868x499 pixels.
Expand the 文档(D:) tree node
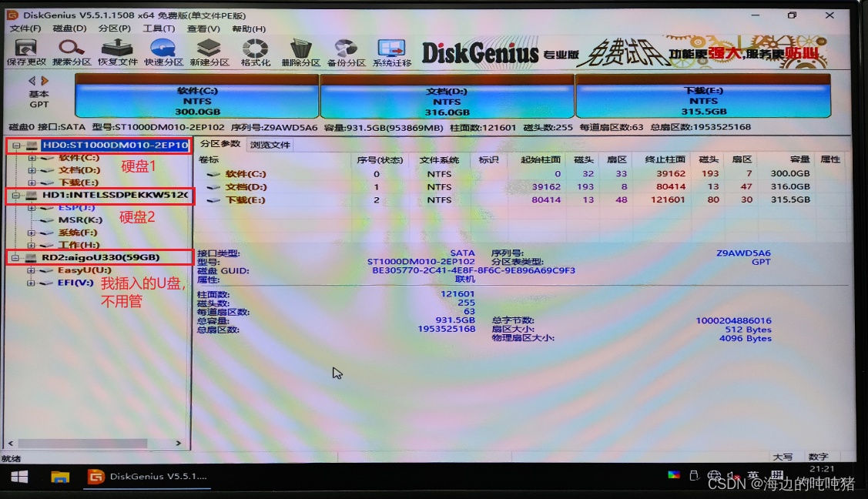tap(32, 170)
